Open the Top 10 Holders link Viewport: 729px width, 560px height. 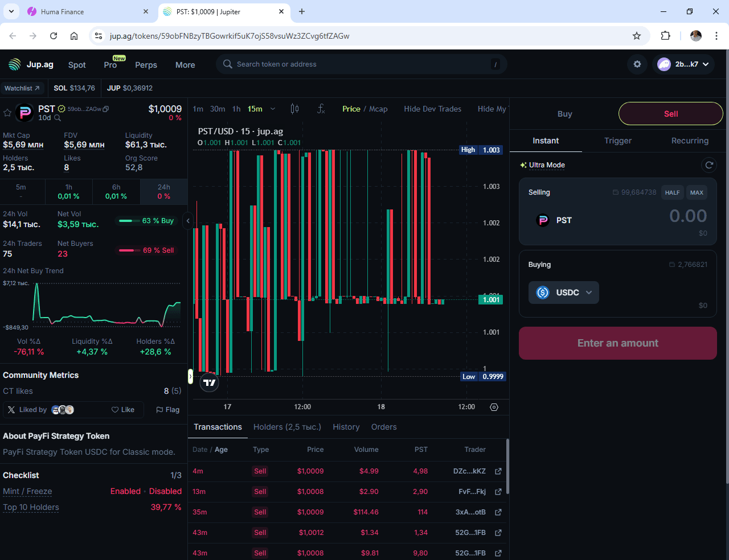click(x=31, y=507)
